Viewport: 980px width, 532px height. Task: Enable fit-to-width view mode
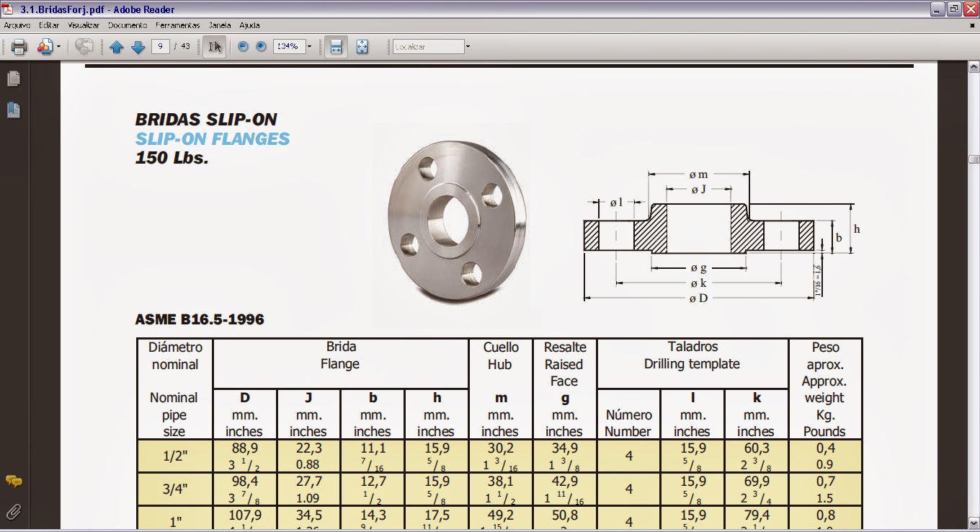point(336,46)
